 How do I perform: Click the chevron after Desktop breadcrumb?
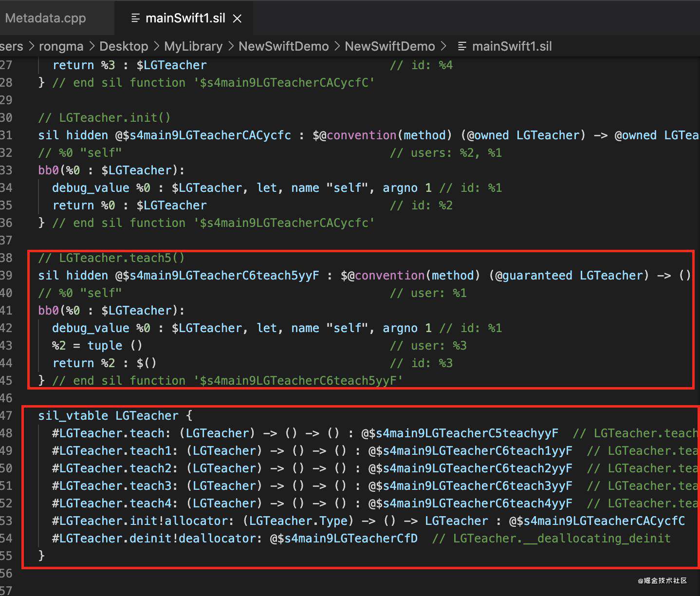coord(156,46)
